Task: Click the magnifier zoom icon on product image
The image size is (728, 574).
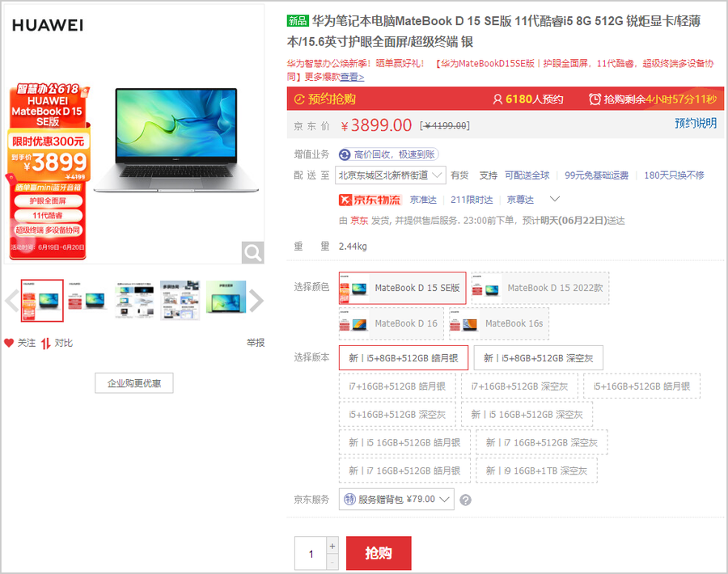Action: 252,252
